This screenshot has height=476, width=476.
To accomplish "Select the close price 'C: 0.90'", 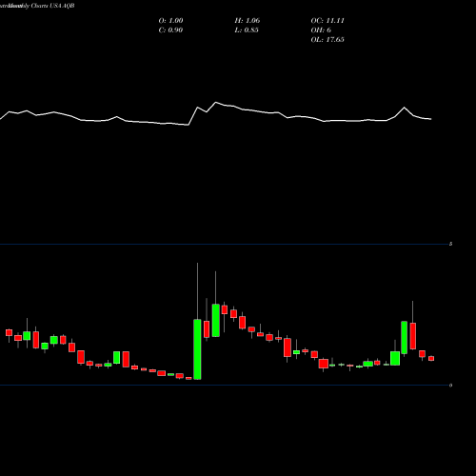I will point(170,30).
